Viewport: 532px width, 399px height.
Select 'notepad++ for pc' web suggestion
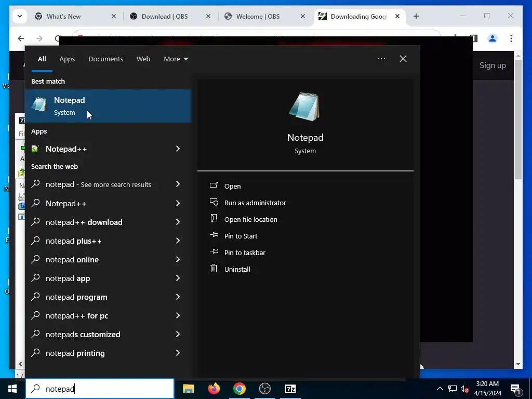pyautogui.click(x=108, y=315)
